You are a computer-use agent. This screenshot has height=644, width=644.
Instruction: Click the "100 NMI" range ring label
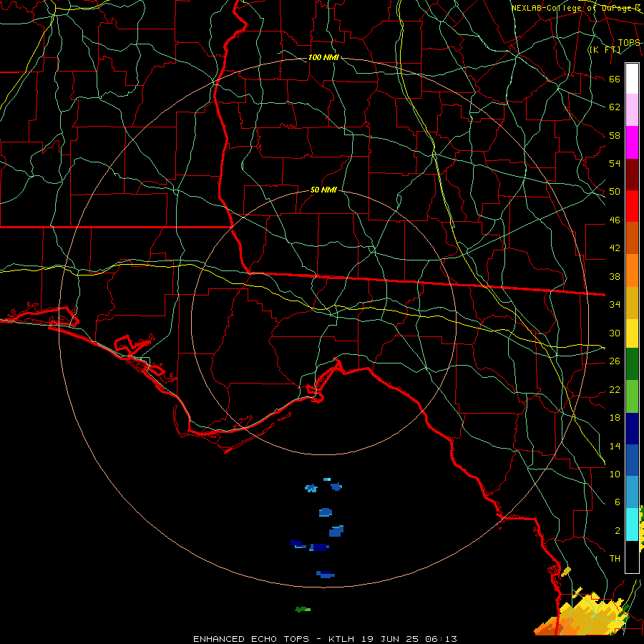(x=323, y=57)
